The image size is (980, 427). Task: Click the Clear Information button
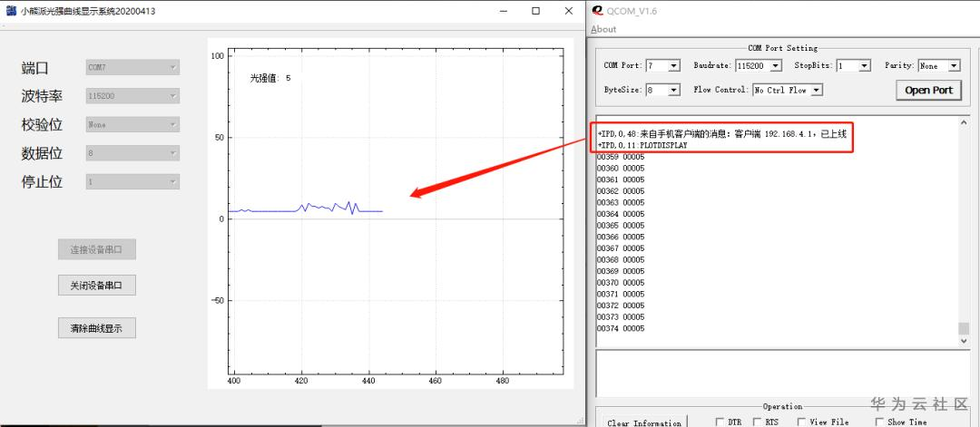(x=643, y=422)
